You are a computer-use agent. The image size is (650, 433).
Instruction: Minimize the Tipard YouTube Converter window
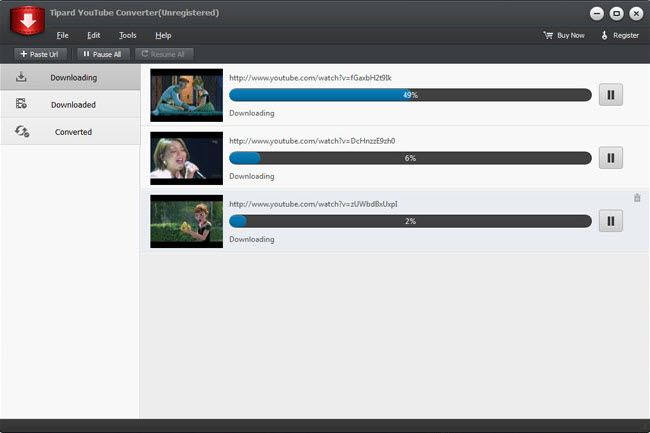click(x=597, y=14)
